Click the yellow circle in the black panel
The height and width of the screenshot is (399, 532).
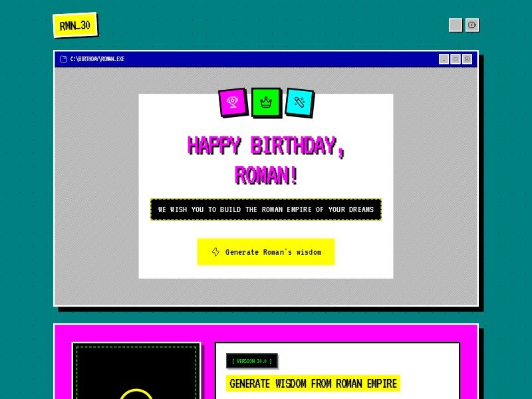[136, 394]
